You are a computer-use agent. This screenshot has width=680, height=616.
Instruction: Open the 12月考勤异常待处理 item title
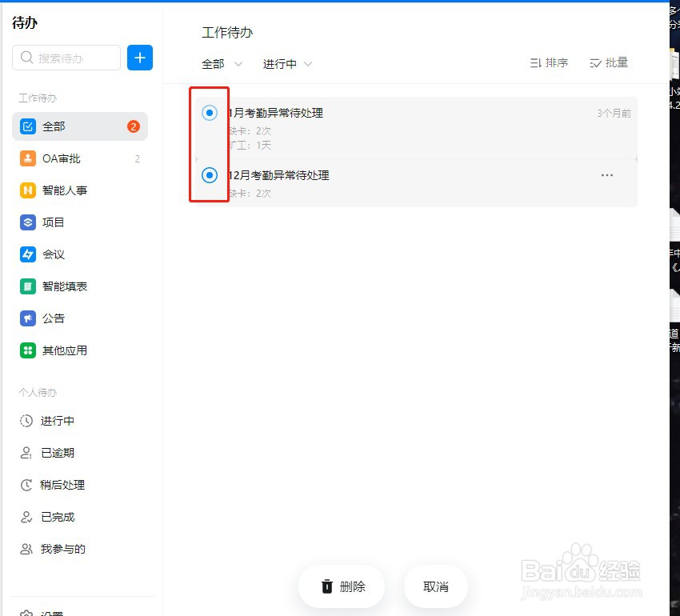point(279,175)
